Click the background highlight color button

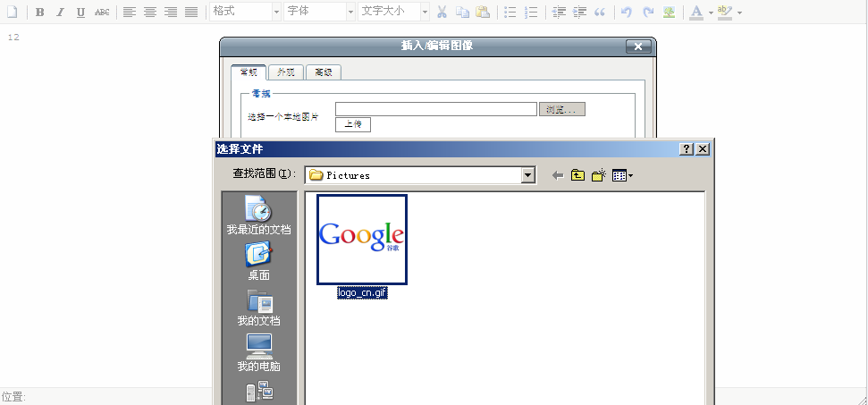coord(725,12)
